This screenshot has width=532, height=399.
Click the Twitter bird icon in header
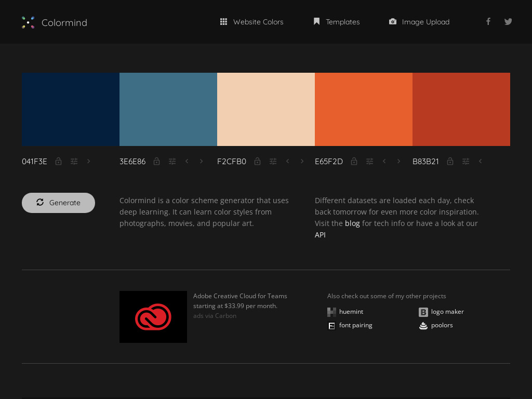pos(508,21)
